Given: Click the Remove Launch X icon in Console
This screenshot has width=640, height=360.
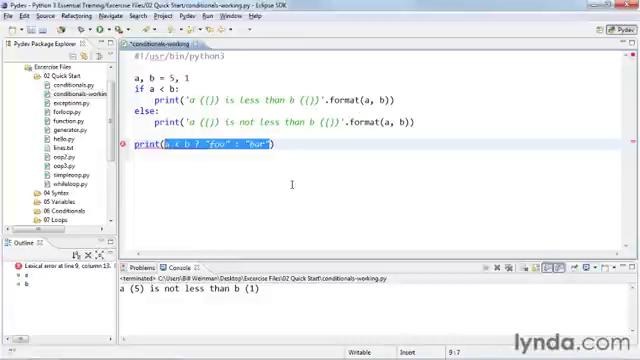Looking at the screenshot, I should pyautogui.click(x=497, y=268).
